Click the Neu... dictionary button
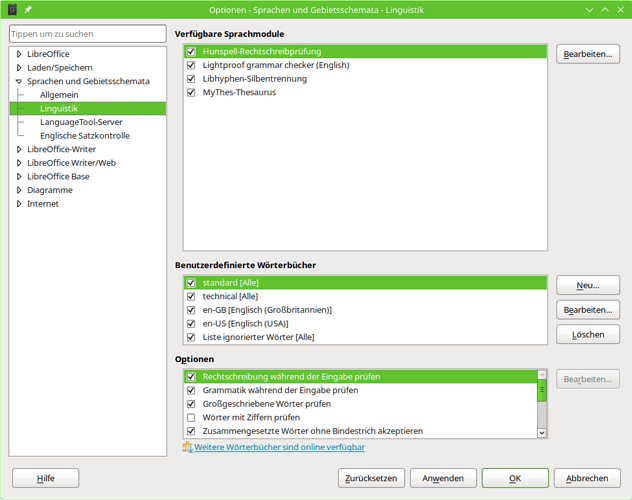Screen dimensions: 632x500 pyautogui.click(x=587, y=286)
